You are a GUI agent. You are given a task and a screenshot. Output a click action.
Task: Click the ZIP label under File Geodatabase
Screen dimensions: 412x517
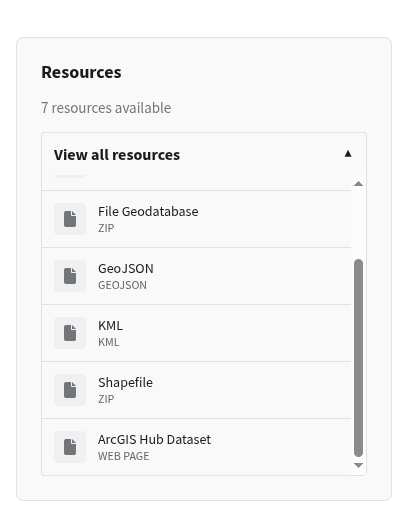pyautogui.click(x=106, y=228)
